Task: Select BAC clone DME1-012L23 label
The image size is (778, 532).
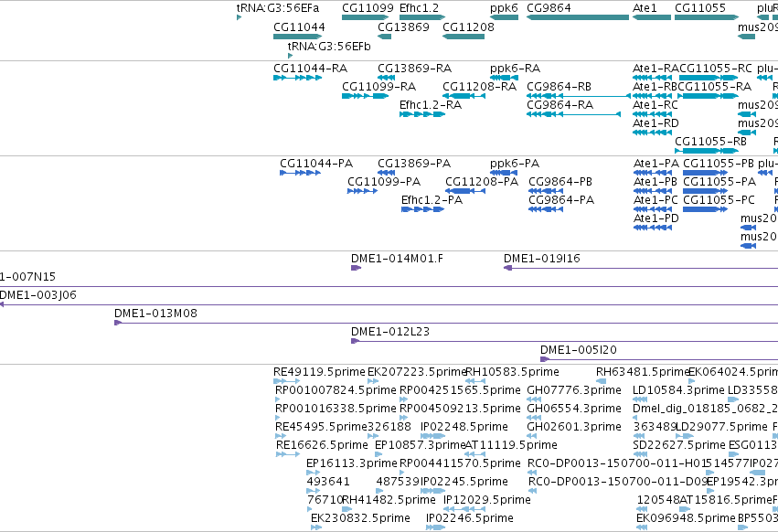Action: tap(390, 332)
